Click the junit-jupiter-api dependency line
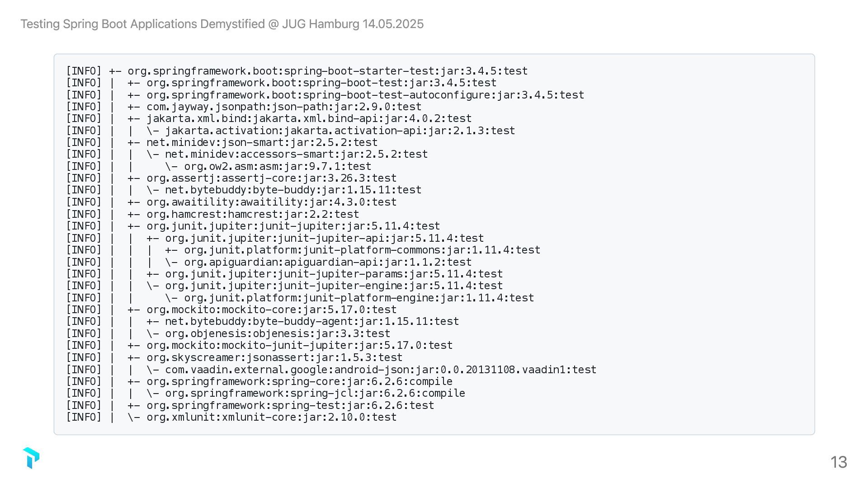This screenshot has width=868, height=488. pos(324,238)
